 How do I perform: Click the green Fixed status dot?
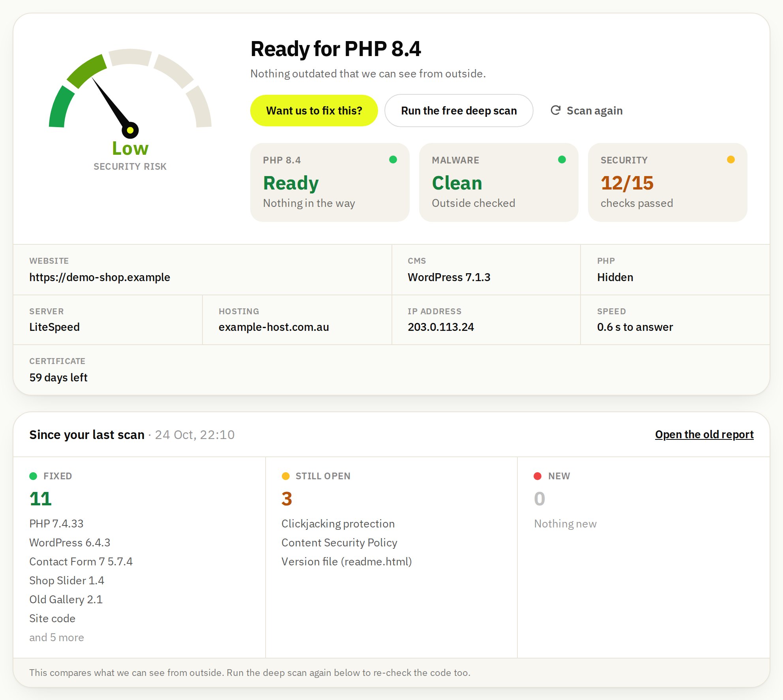point(33,476)
